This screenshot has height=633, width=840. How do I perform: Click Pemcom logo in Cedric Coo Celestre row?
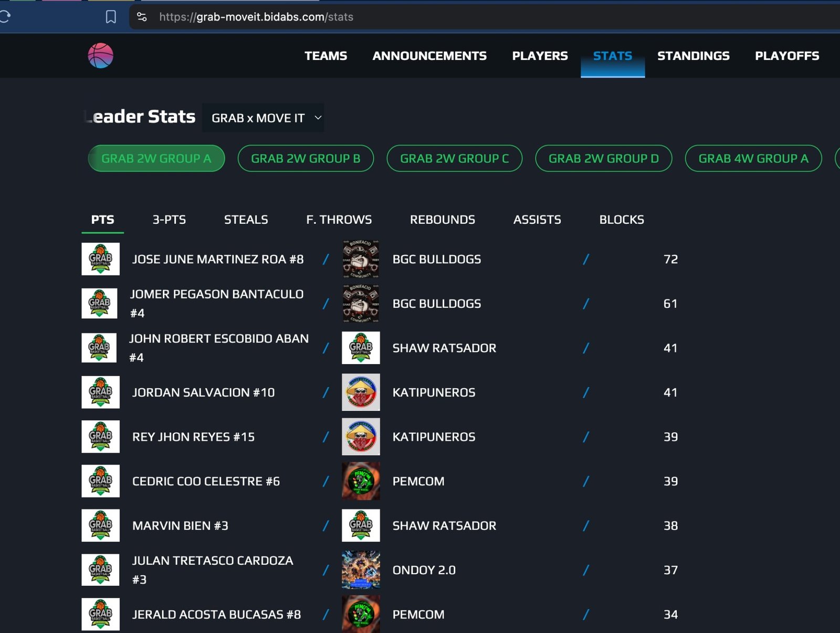361,481
